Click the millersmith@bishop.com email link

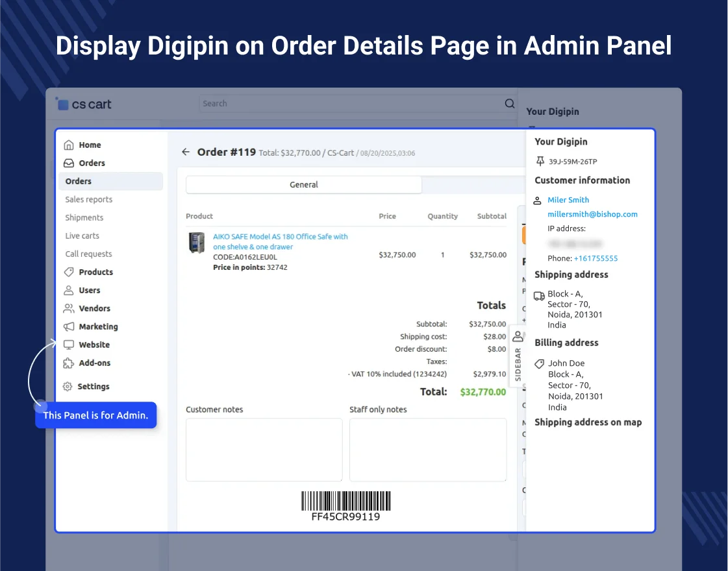tap(592, 214)
